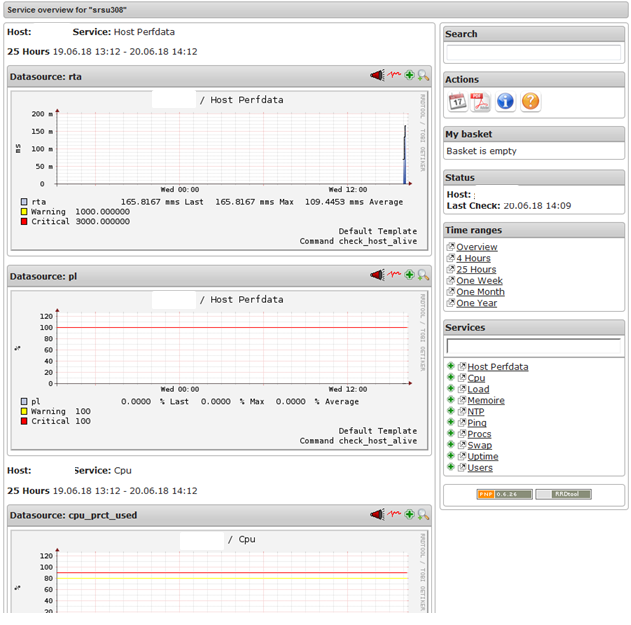Click the magnifier zoom icon for cpu_prct_used
Screen dimensions: 631x625
pos(423,514)
